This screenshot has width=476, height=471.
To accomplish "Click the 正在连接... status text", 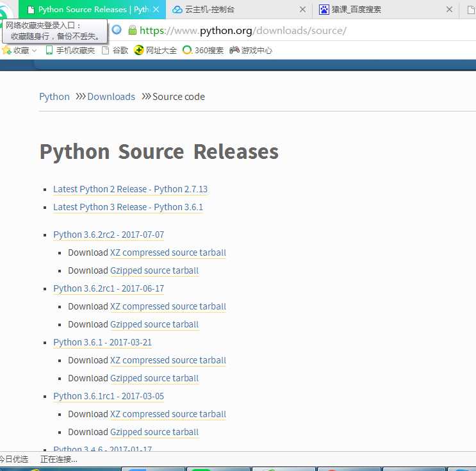I will point(59,459).
